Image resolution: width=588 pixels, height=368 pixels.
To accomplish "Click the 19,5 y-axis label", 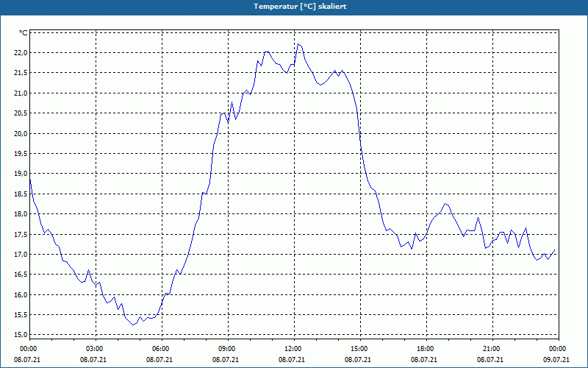I will (x=21, y=154).
